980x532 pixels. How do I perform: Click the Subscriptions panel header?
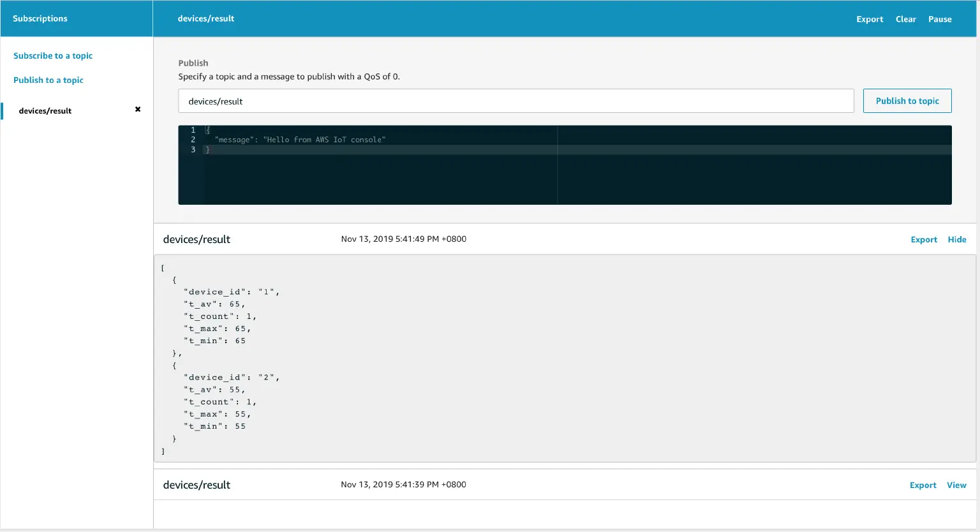click(x=40, y=18)
